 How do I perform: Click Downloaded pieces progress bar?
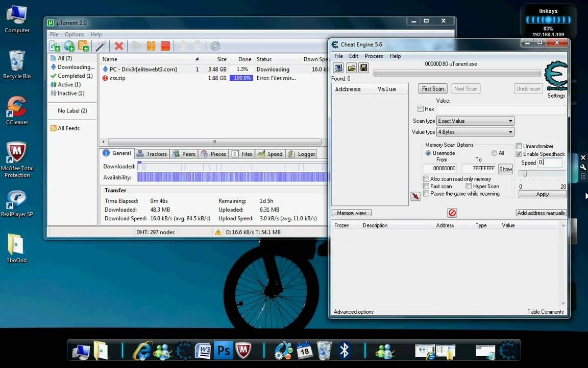pos(233,166)
